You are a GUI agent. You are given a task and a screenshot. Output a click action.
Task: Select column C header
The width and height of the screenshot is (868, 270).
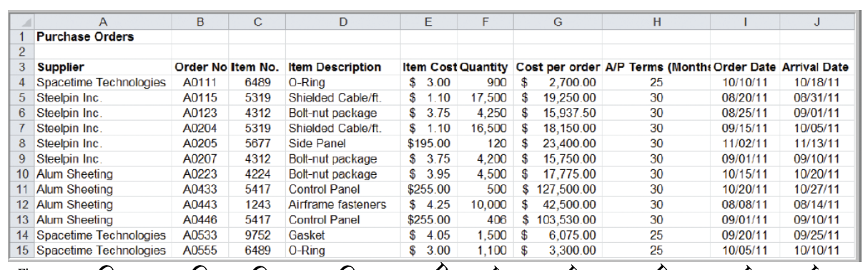tap(257, 22)
